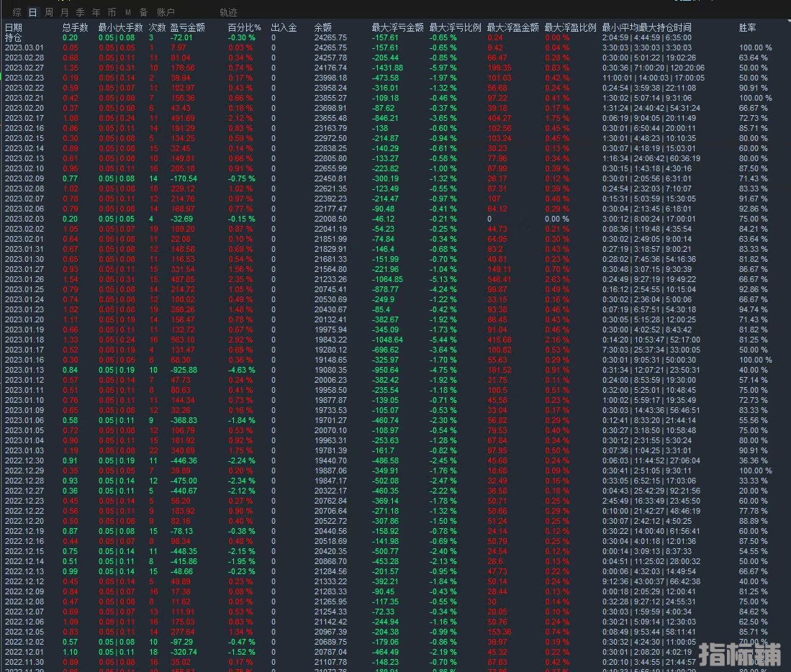
Task: Open the 备 notes tab
Action: [143, 12]
